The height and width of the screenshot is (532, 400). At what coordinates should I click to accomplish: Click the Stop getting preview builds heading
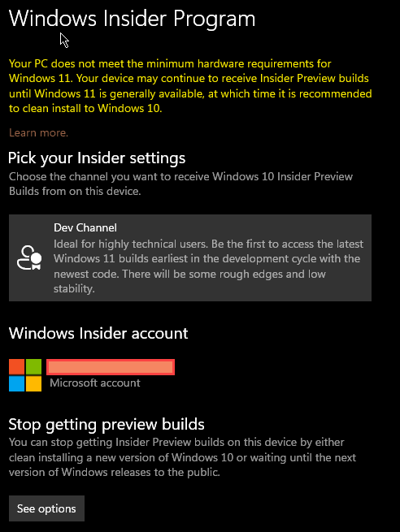107,425
